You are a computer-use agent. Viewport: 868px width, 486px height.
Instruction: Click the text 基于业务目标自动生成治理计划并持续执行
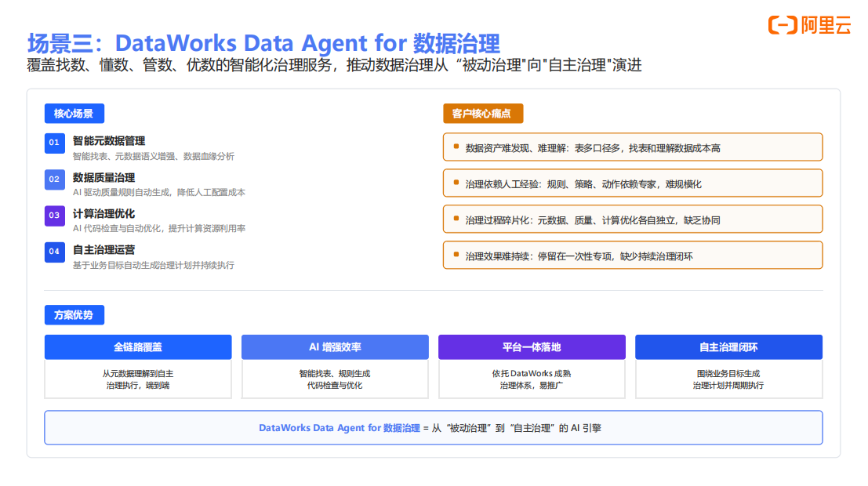click(x=154, y=266)
